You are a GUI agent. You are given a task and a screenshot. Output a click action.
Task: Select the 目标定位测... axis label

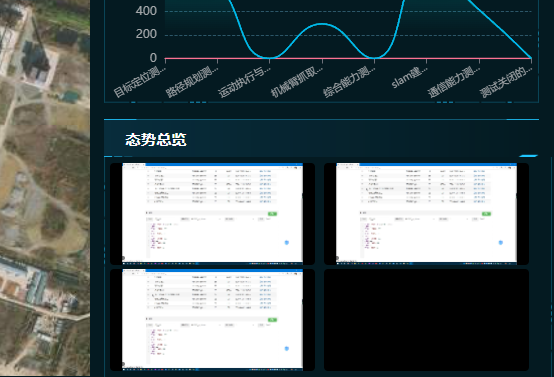[x=140, y=81]
